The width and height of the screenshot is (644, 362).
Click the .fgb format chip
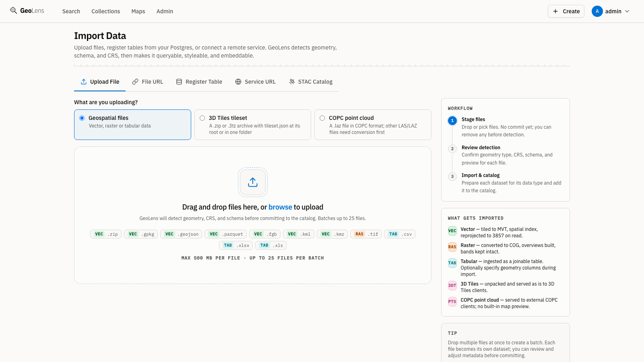pos(265,234)
